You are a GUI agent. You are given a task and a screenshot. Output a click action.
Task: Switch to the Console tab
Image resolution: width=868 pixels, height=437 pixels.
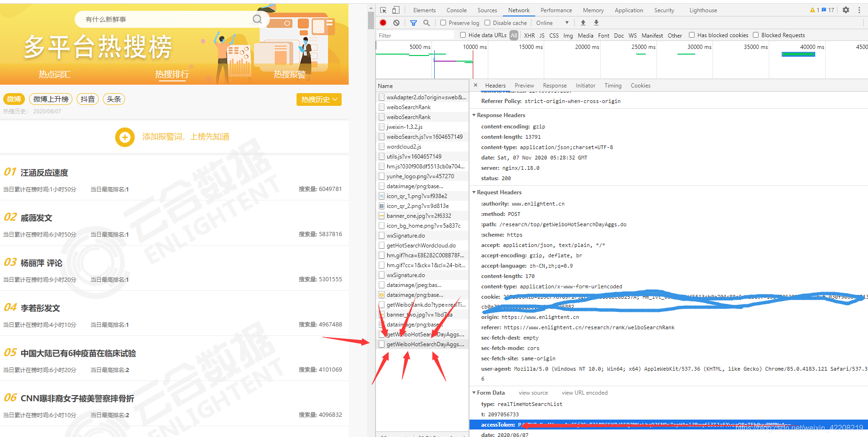coord(456,10)
